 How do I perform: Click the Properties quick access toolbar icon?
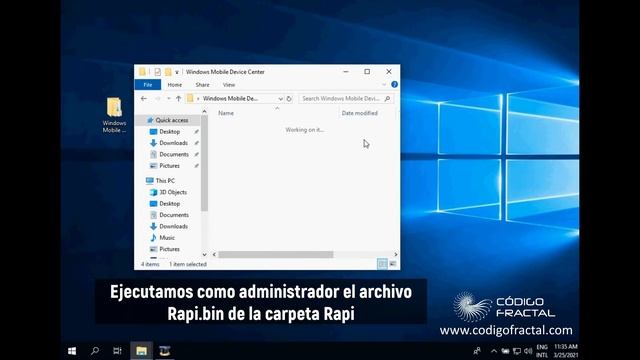(157, 72)
